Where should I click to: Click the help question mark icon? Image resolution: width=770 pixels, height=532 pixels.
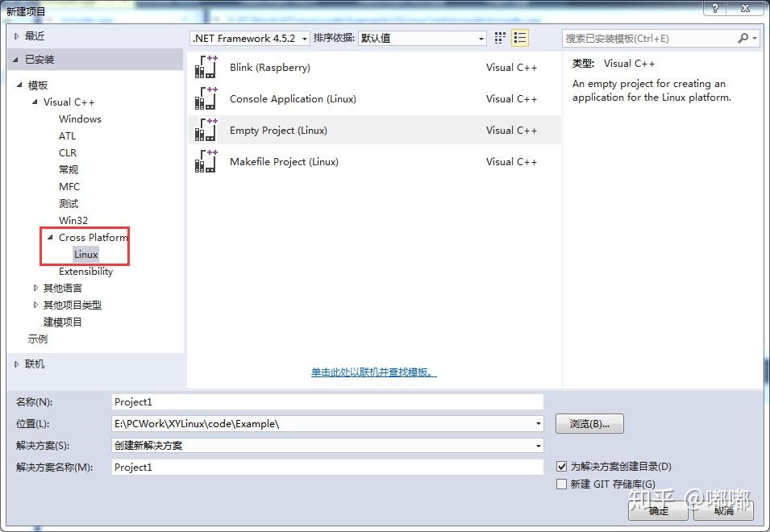pos(714,8)
